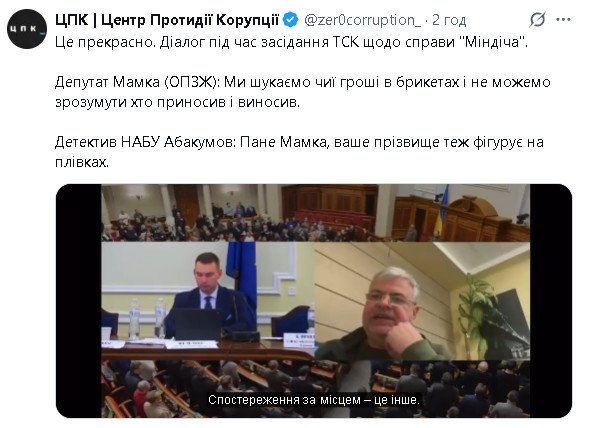The width and height of the screenshot is (589, 428).
Task: Open the ЦПК profile avatar
Action: tap(27, 29)
